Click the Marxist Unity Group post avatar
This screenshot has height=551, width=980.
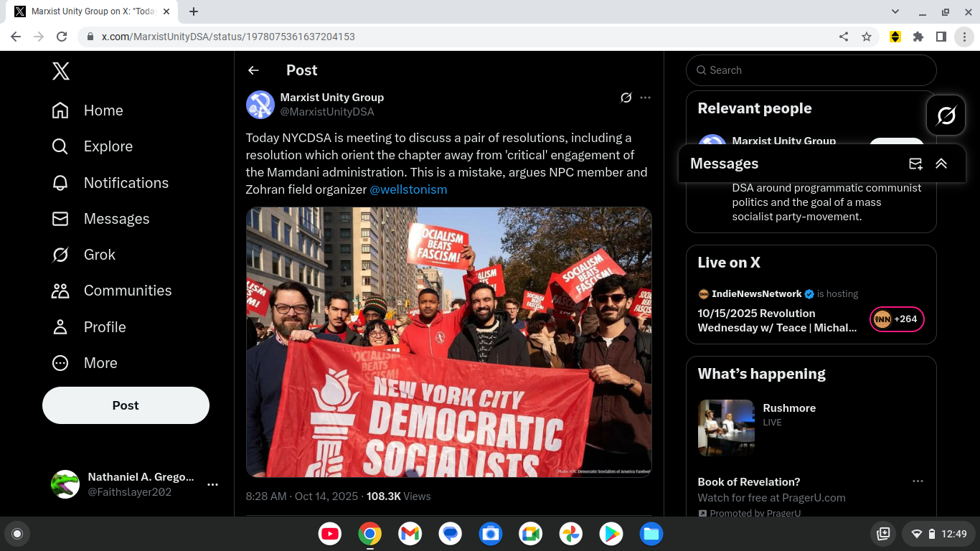pyautogui.click(x=260, y=105)
